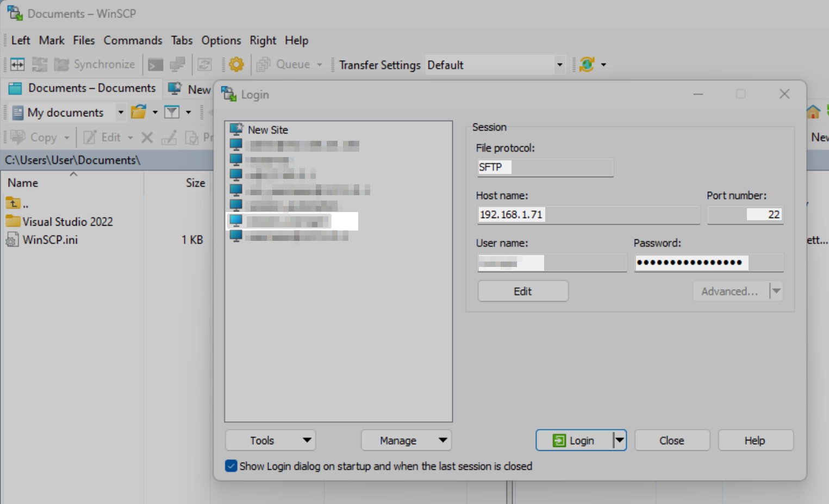
Task: Click the refresh icon near Transfer Settings
Action: coord(588,64)
